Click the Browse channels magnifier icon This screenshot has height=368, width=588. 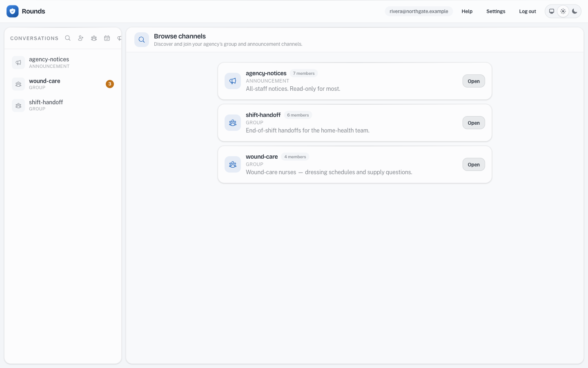(142, 40)
